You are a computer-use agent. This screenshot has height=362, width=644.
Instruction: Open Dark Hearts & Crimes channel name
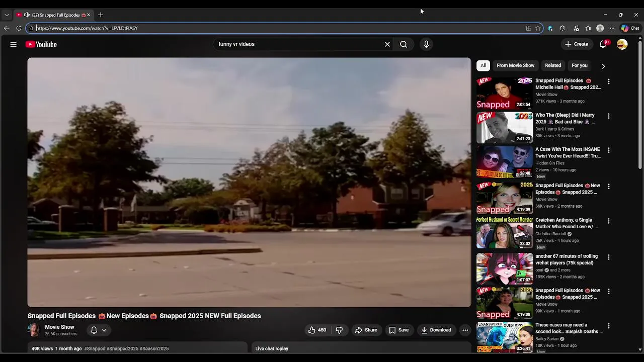point(554,129)
